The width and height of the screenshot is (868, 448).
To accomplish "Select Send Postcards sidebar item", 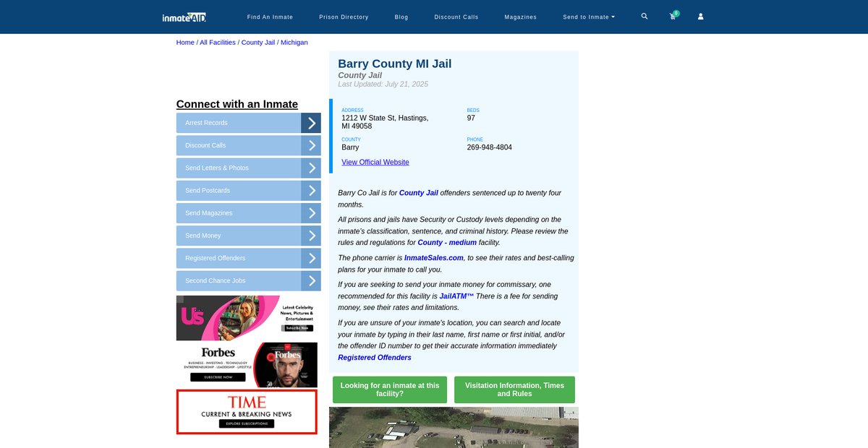I will click(x=239, y=191).
